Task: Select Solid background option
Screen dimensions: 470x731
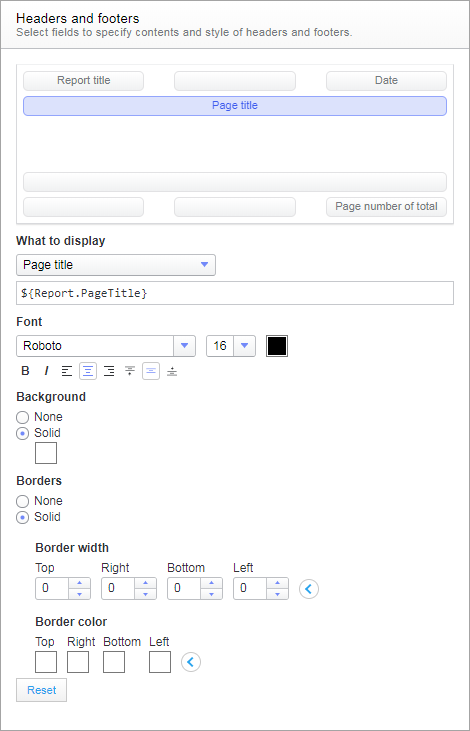Action: 22,433
